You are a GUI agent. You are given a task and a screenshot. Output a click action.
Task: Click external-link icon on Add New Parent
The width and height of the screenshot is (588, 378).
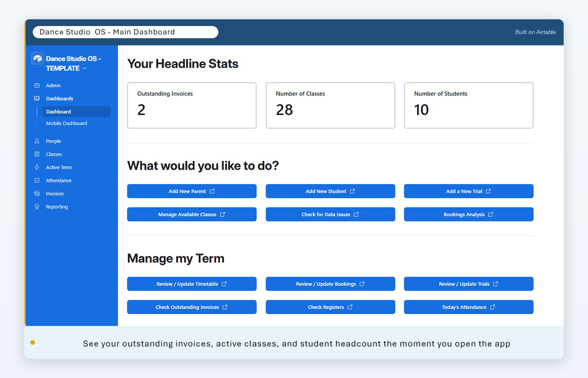pyautogui.click(x=212, y=191)
